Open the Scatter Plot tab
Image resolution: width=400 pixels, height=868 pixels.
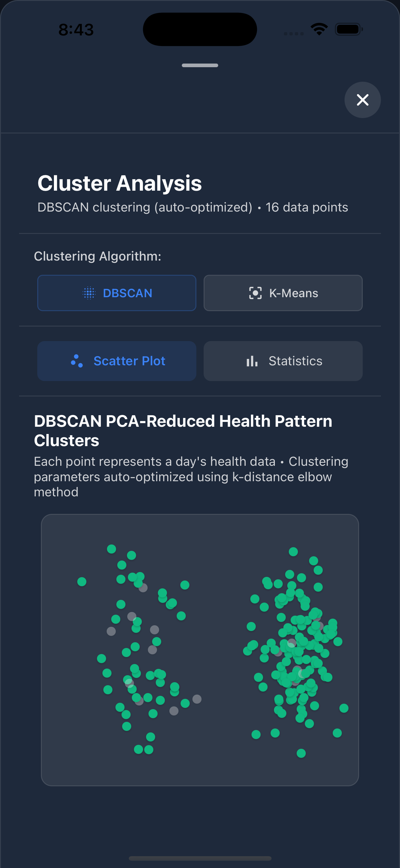coord(117,361)
